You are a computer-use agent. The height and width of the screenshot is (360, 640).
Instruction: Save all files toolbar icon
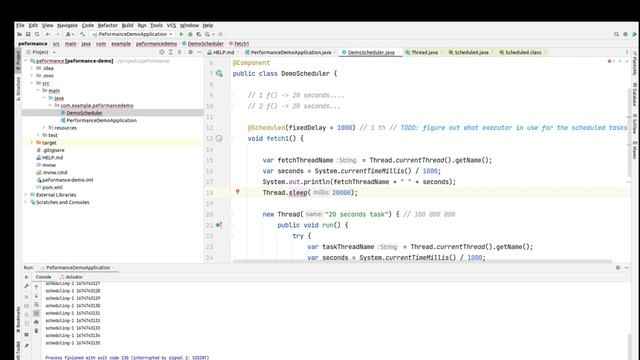pos(28,34)
